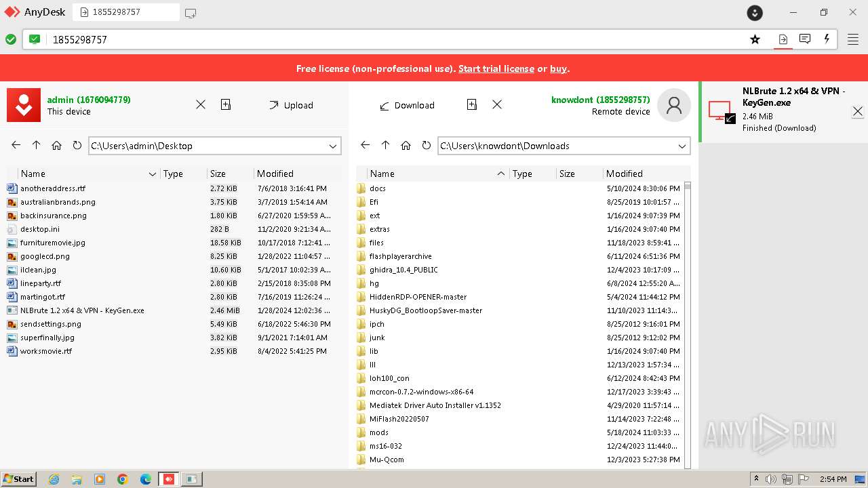The width and height of the screenshot is (868, 488).
Task: Select desktop.ini in local list
Action: pos(173,229)
